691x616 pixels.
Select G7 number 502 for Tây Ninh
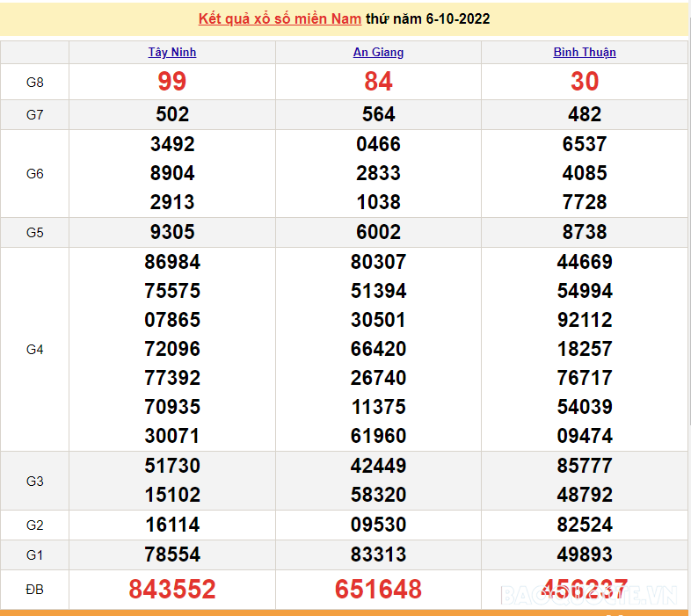point(172,114)
